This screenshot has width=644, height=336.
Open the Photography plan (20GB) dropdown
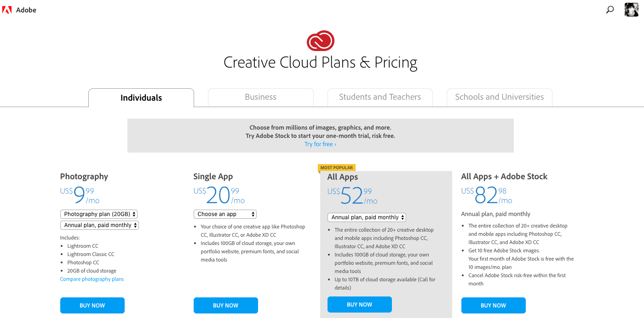[99, 214]
